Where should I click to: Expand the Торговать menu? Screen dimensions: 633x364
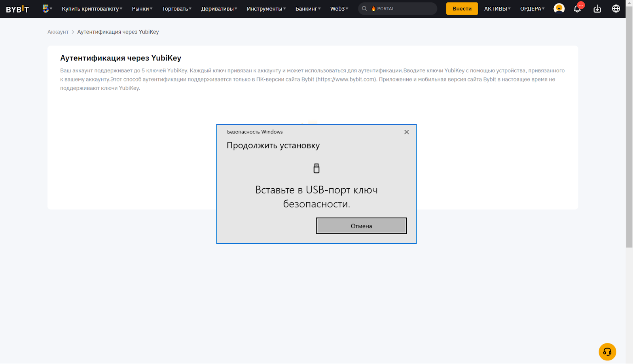(x=176, y=9)
